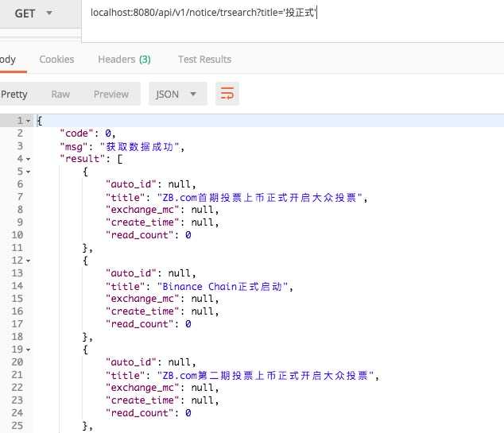The height and width of the screenshot is (433, 504).
Task: Click line number 25 in the gutter
Action: (x=17, y=426)
